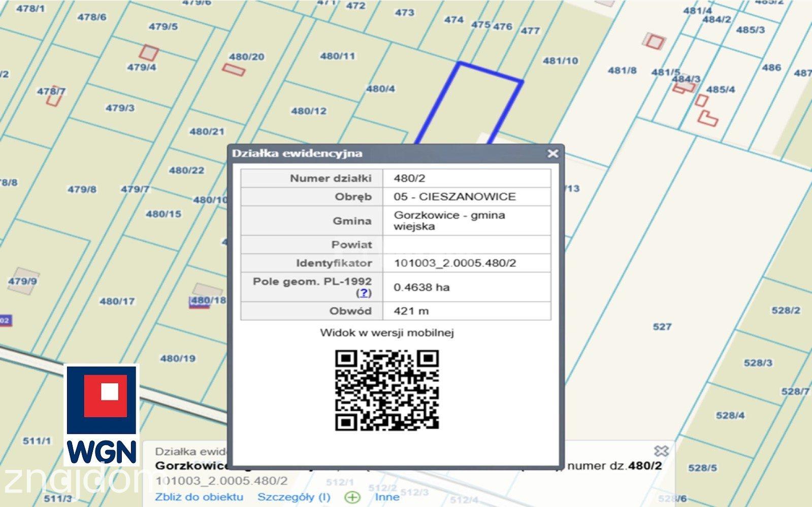This screenshot has width=812, height=507.
Task: Click parcel label 479/3
Action: click(x=120, y=108)
